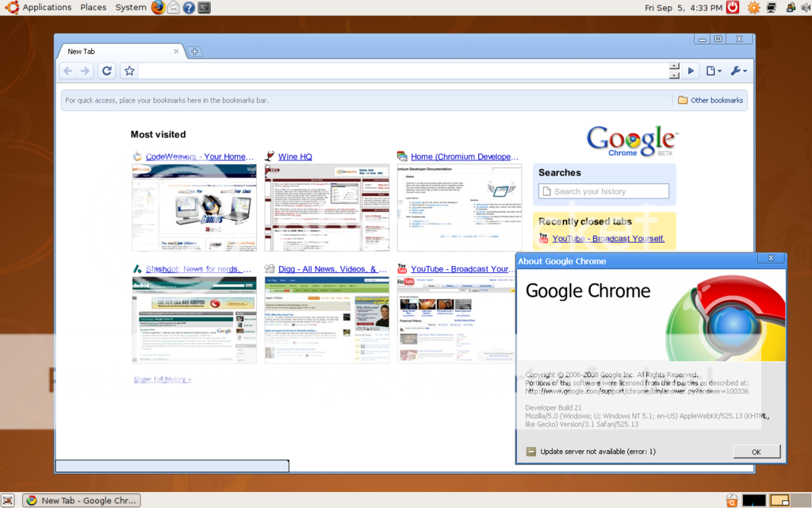Bookmark this page with the star icon
The width and height of the screenshot is (812, 508).
129,71
